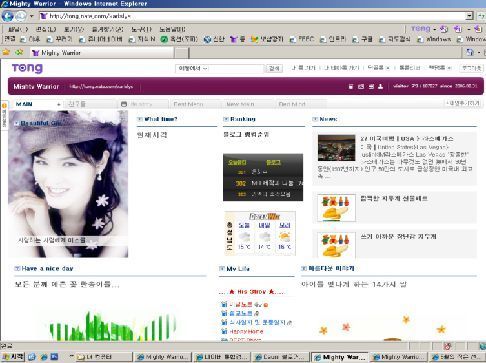The height and width of the screenshot is (363, 486).
Task: Open the Las Vegas night news thumbnail
Action: (x=336, y=148)
